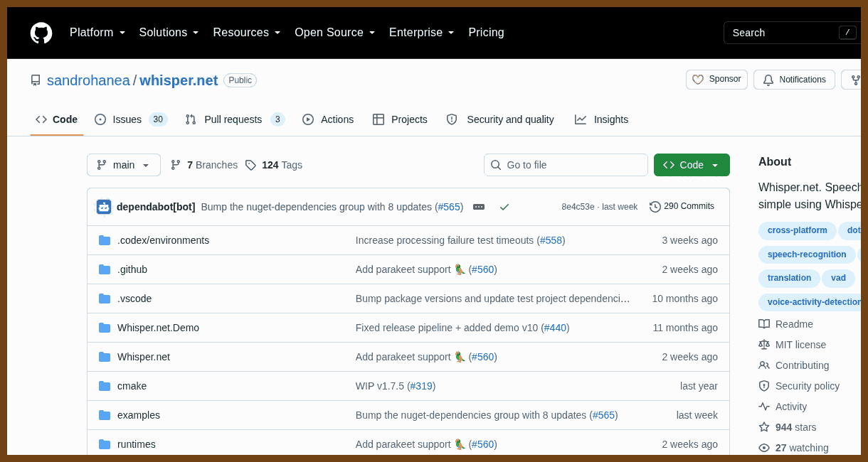Switch to the Projects tab
The image size is (868, 462).
(400, 119)
